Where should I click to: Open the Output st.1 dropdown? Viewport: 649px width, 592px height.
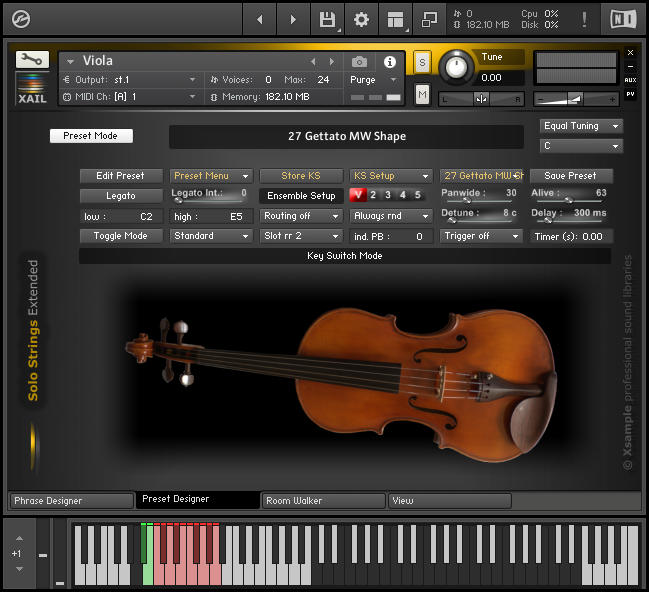coord(130,79)
